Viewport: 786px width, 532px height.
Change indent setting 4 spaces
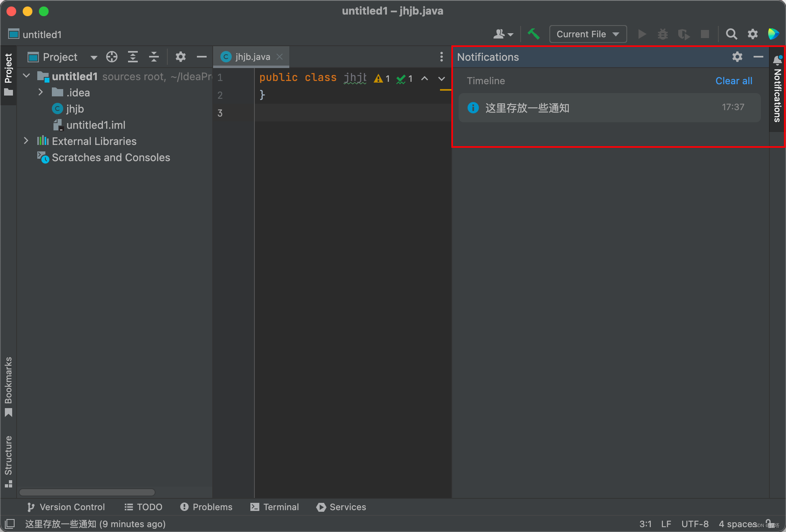737,524
